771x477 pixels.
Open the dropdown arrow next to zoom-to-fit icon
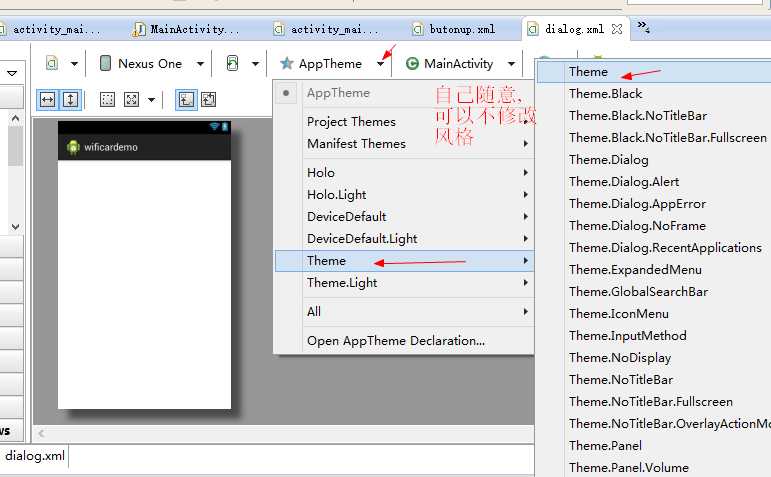pos(151,100)
